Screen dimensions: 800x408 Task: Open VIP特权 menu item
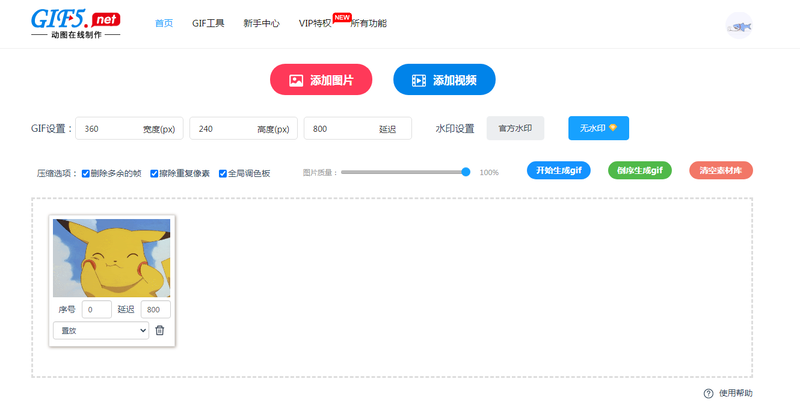pyautogui.click(x=315, y=23)
